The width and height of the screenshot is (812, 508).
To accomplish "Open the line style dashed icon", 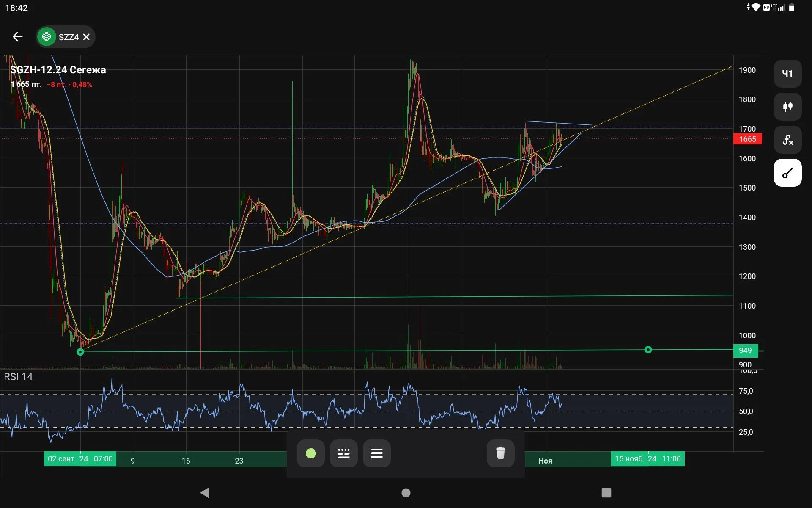I will pyautogui.click(x=344, y=453).
